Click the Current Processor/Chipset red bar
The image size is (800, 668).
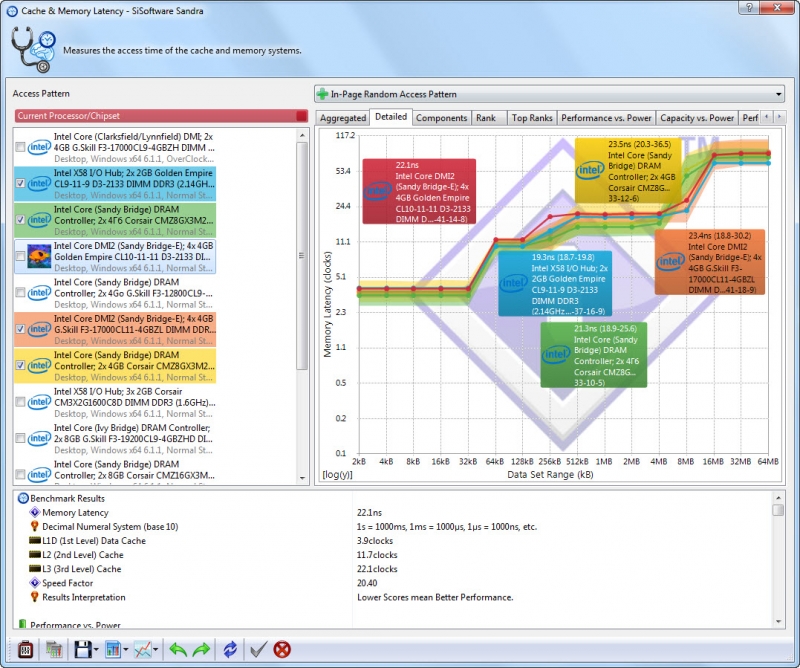[x=161, y=116]
